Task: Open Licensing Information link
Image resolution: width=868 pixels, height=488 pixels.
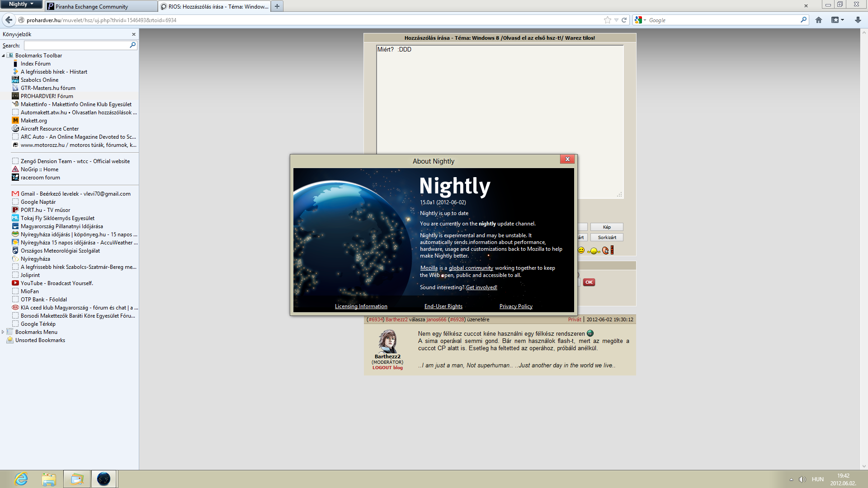Action: (x=361, y=306)
